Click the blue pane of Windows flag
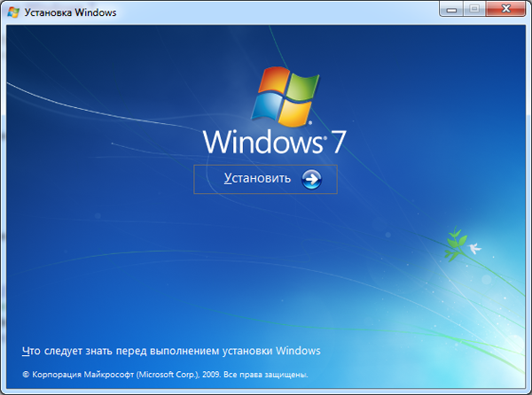 click(268, 108)
